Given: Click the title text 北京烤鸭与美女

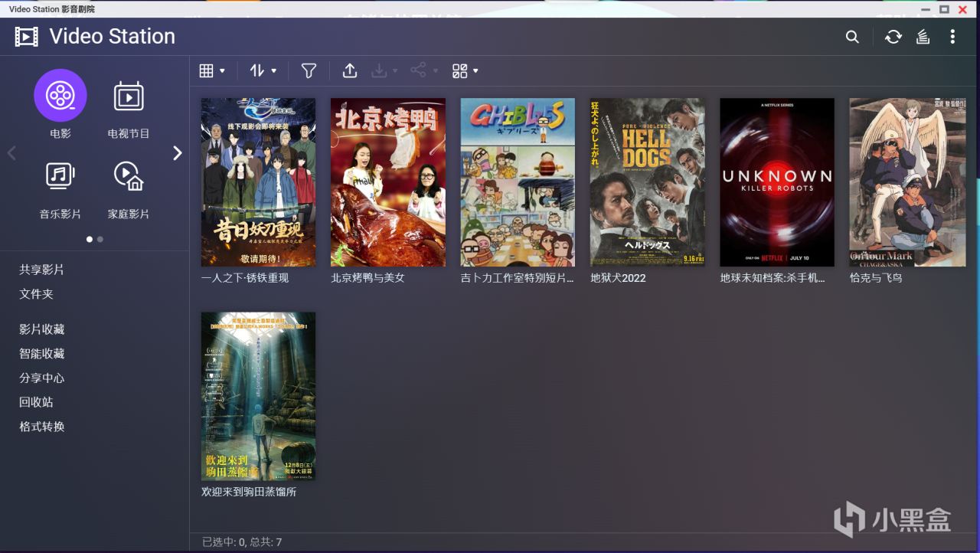Looking at the screenshot, I should [367, 278].
